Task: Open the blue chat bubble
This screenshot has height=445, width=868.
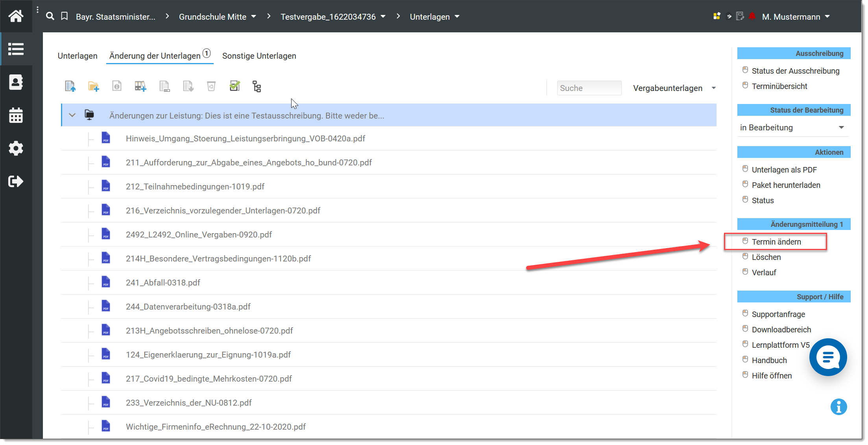Action: pos(828,357)
